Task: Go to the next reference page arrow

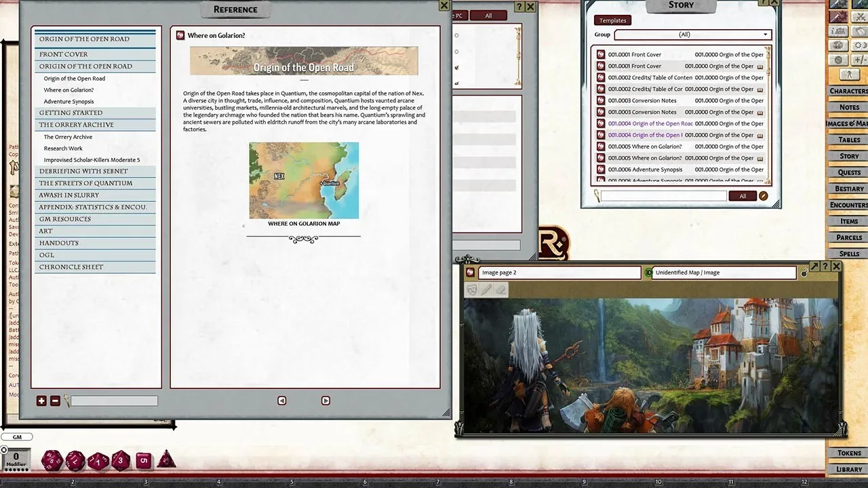Action: (x=325, y=401)
